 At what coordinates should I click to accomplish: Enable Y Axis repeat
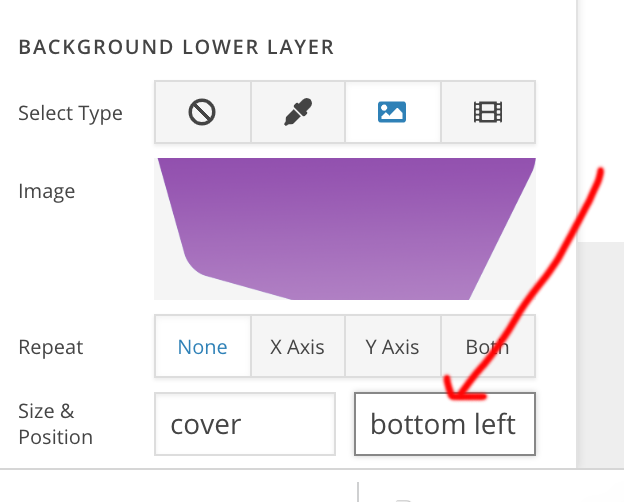(392, 347)
